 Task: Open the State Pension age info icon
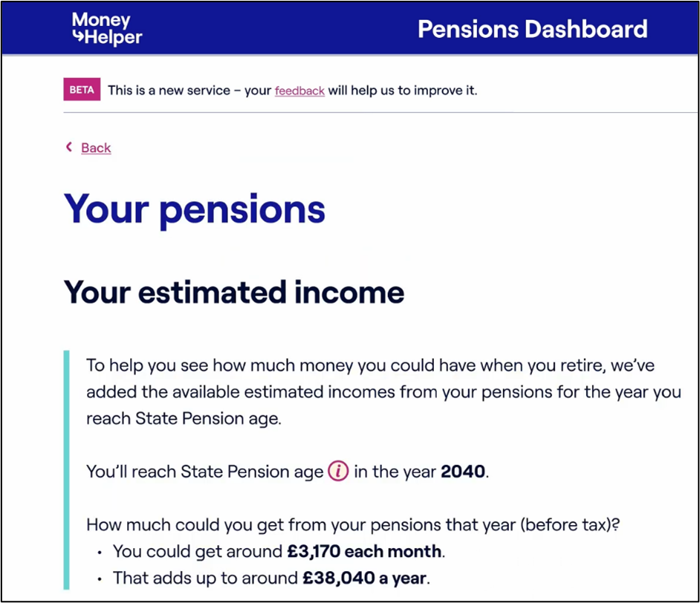pos(338,471)
